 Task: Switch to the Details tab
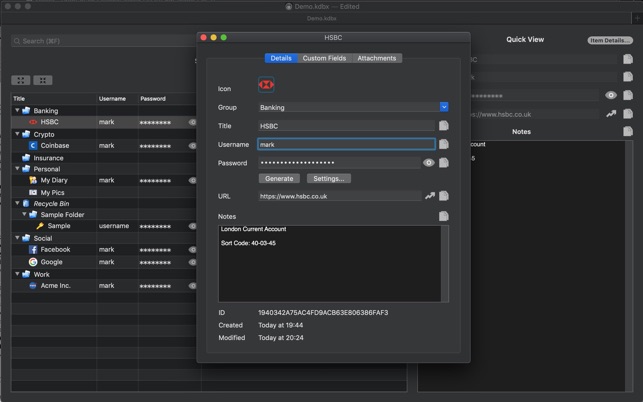tap(281, 58)
